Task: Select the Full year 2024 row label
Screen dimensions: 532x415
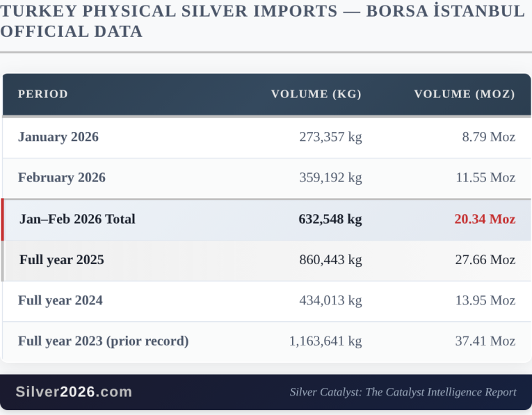Action: pyautogui.click(x=61, y=300)
